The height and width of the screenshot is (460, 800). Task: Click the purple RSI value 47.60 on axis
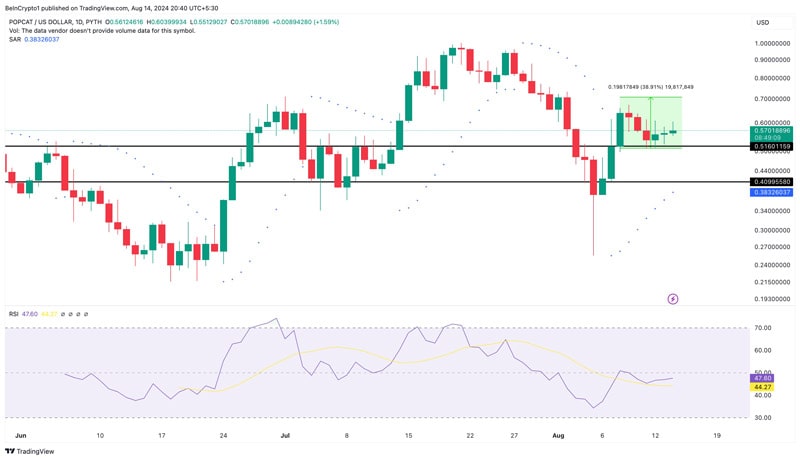point(762,378)
